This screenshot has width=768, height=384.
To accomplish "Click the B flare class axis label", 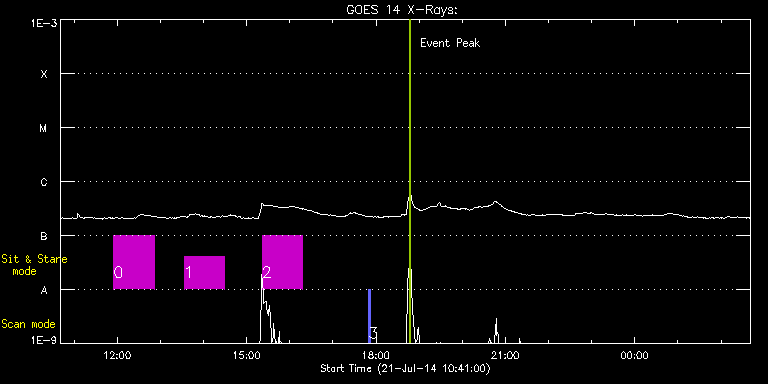I will 44,236.
